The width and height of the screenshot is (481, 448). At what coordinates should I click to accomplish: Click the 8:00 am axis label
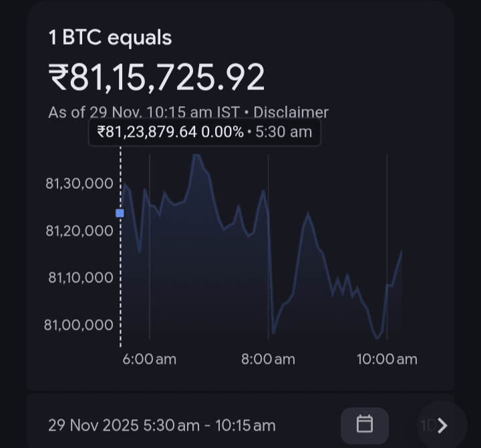tap(268, 359)
